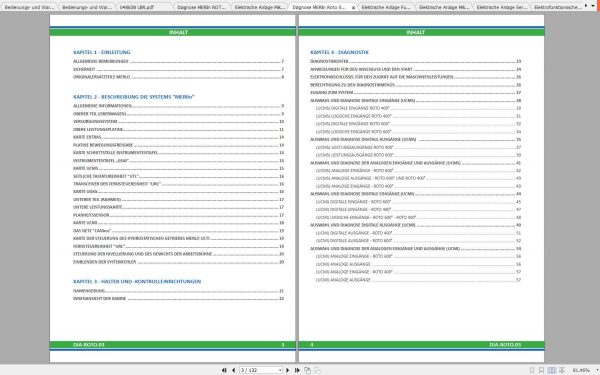600x375 pixels.
Task: Select continuous page view icon
Action: [x=541, y=370]
